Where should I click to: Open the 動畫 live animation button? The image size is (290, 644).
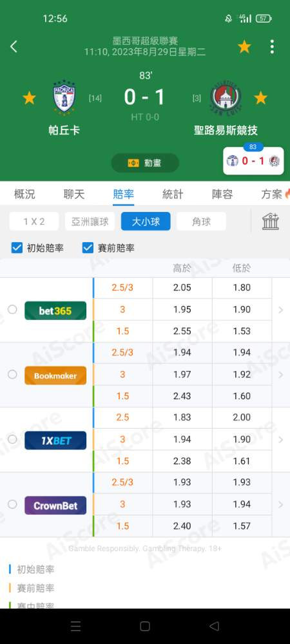[x=145, y=163]
